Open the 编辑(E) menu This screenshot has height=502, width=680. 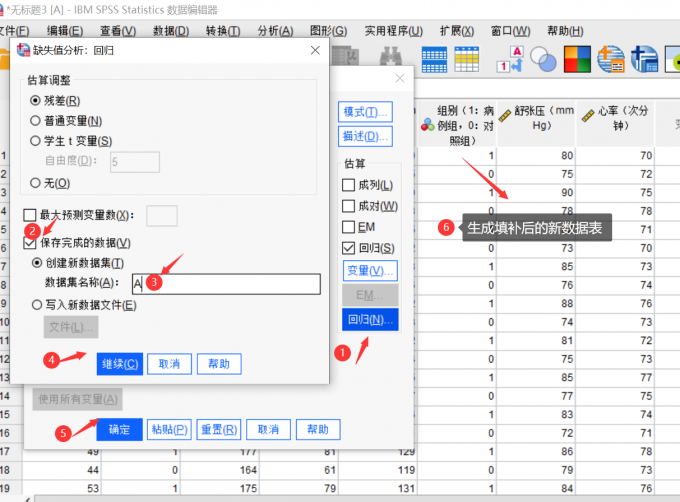[65, 31]
